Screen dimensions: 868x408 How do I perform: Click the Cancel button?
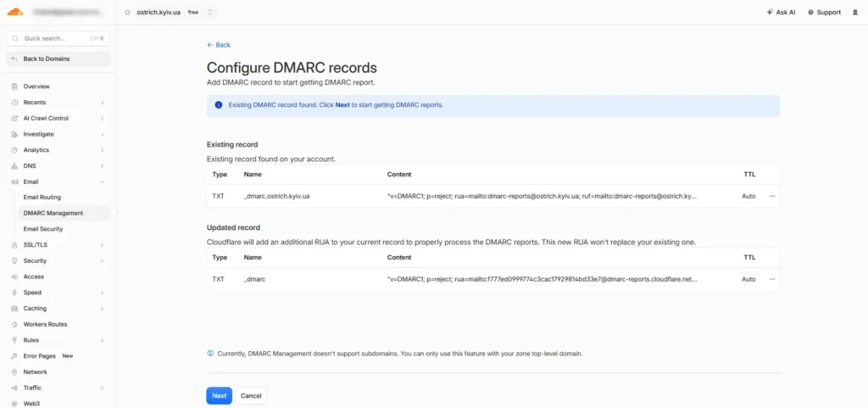251,396
